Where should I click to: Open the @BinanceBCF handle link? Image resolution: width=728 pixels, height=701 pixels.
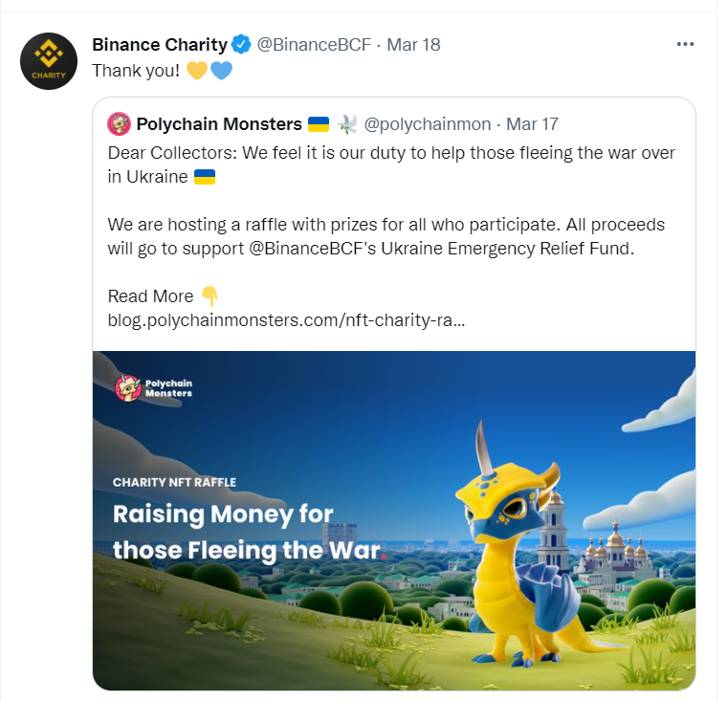(x=314, y=45)
